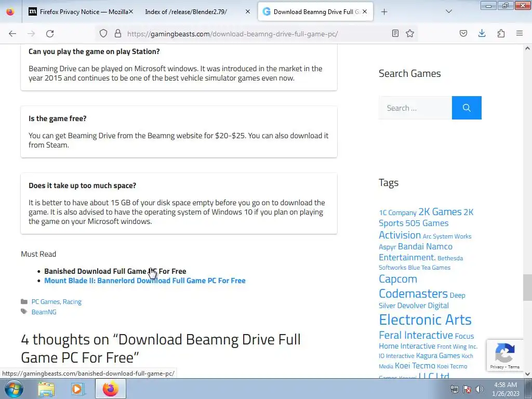532x399 pixels.
Task: Select the Capcom tag
Action: point(397,279)
